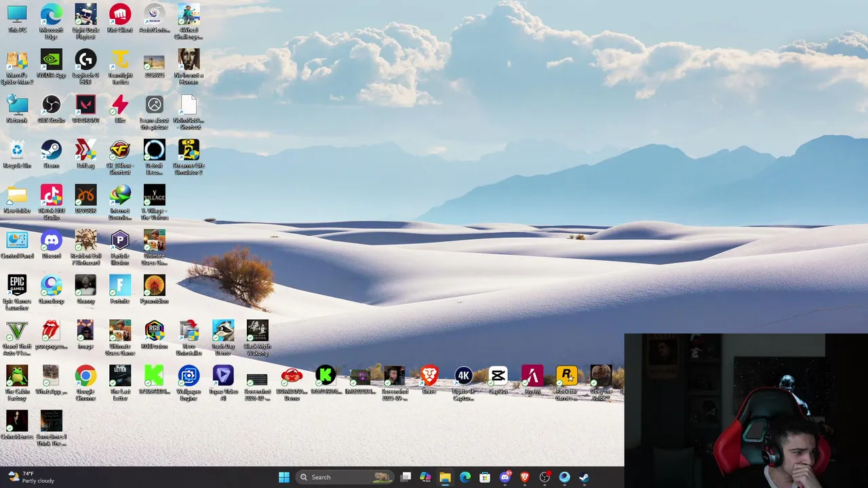Select the New folder desktop icon

[x=17, y=200]
